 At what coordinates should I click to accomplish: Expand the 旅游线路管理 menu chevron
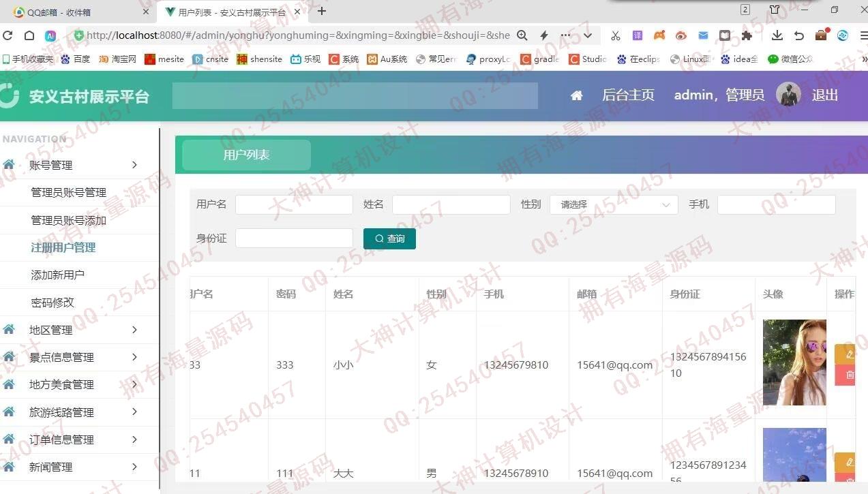134,412
